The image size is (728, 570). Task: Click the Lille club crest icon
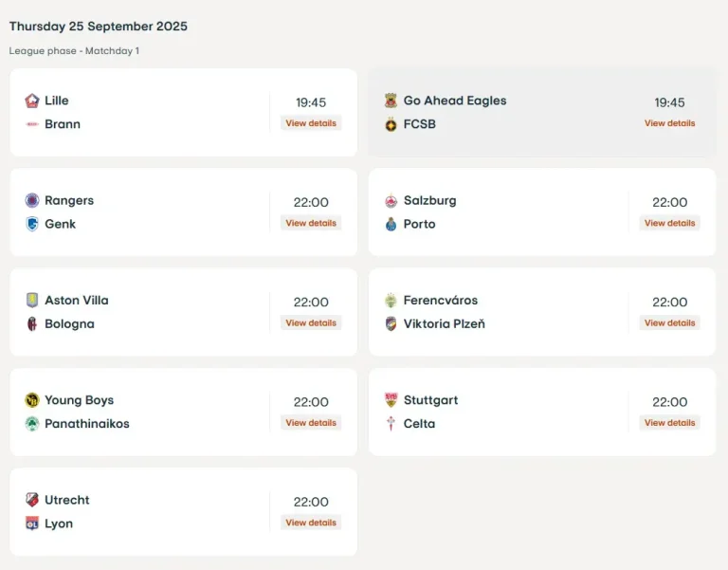pos(32,101)
